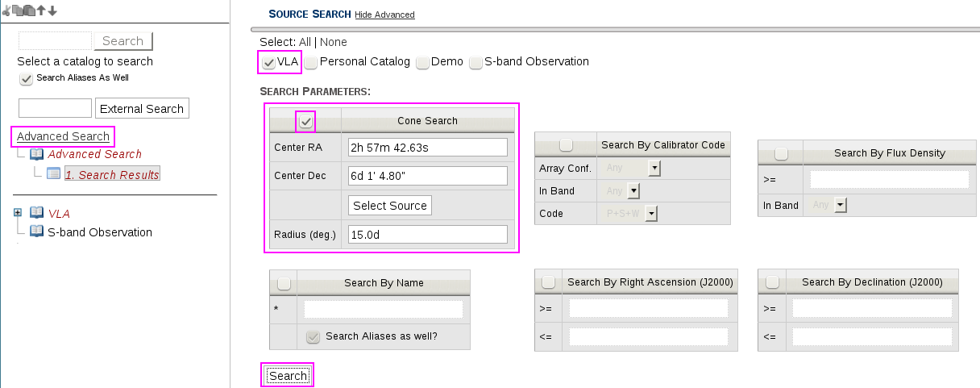Click the copy icon in the top toolbar
The height and width of the screenshot is (388, 980).
coord(18,10)
